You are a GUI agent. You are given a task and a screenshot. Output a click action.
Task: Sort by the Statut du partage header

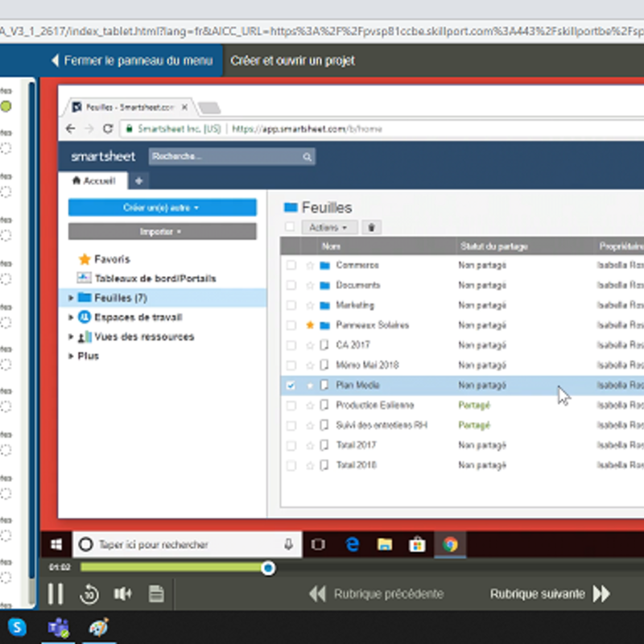[494, 246]
